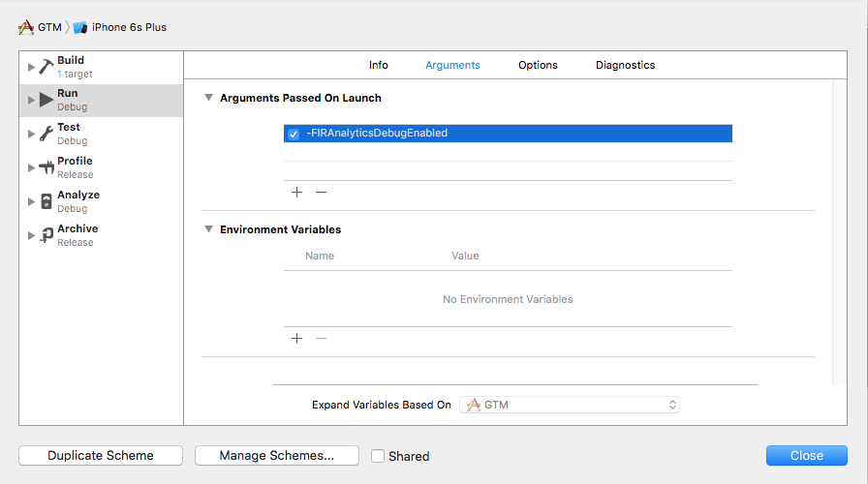The height and width of the screenshot is (484, 868).
Task: Select the -FIRAnalyticsDebugEnabled argument text
Action: 377,134
